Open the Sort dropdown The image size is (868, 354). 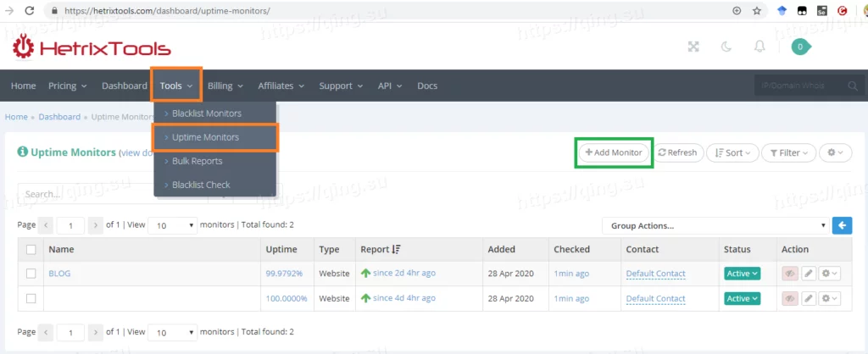coord(732,152)
